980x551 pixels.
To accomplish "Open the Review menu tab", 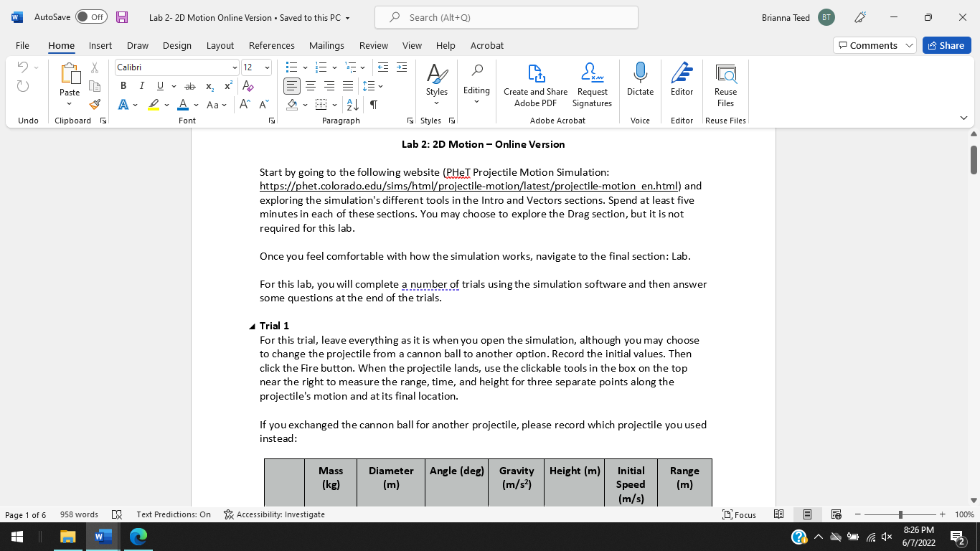I will pyautogui.click(x=373, y=45).
